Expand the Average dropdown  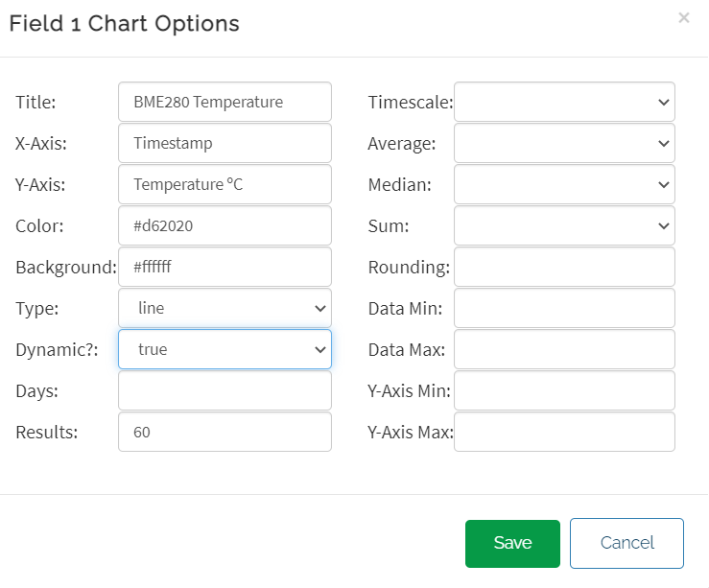coord(564,143)
